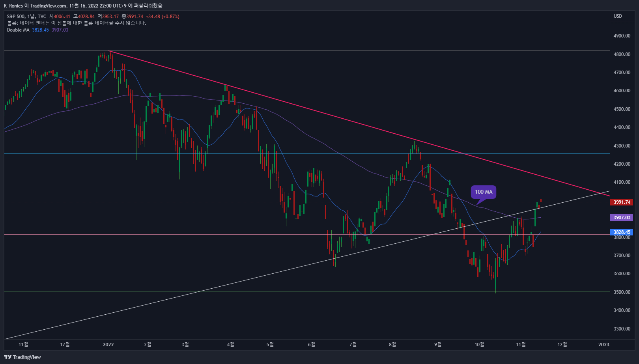The image size is (639, 364).
Task: Click the Double MA indicator legend
Action: click(18, 30)
